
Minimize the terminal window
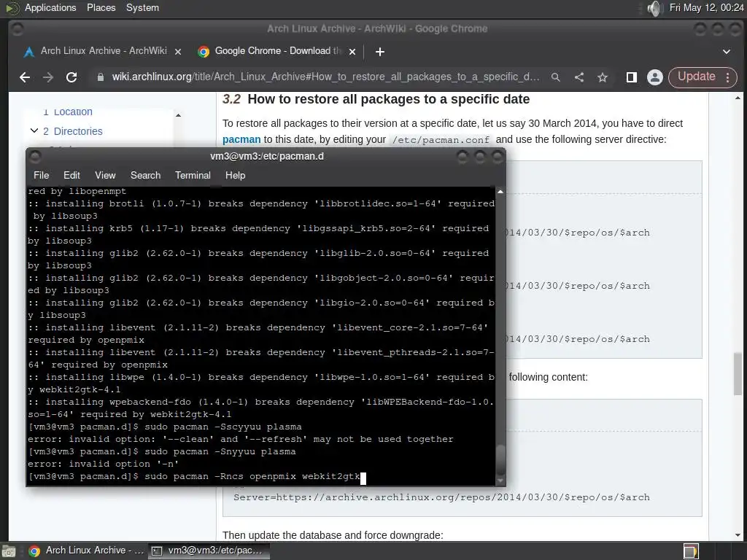coord(462,156)
